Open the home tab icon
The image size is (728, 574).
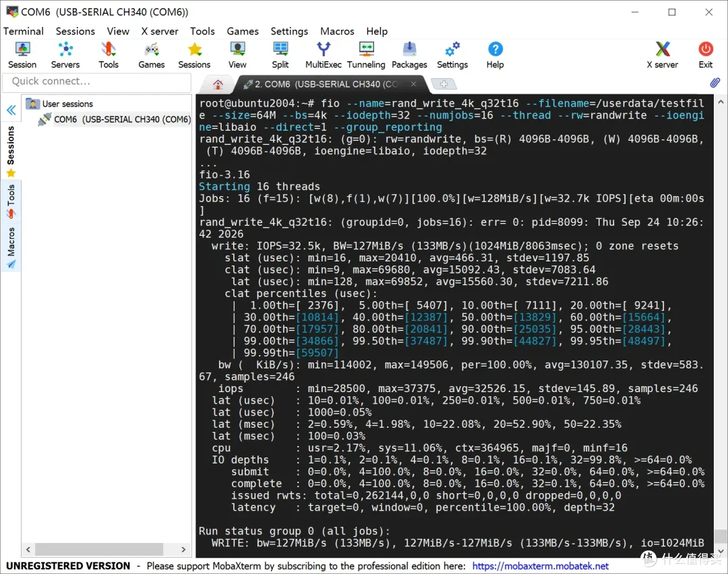(218, 84)
